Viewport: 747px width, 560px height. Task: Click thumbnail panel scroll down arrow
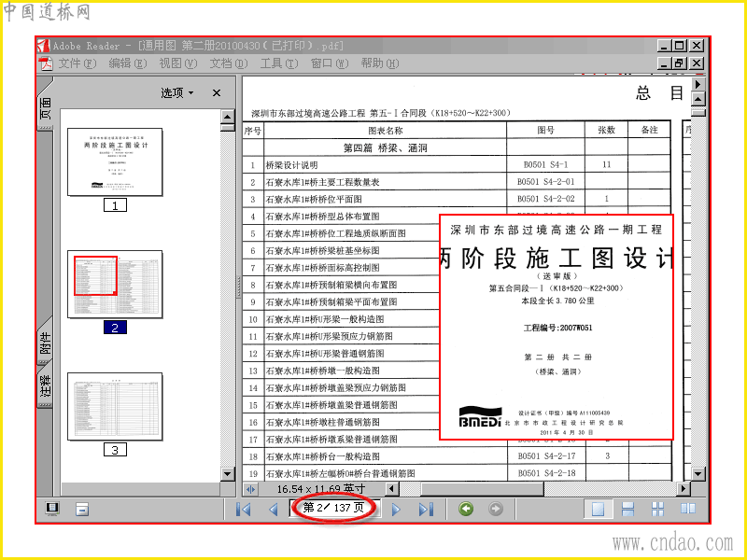(x=228, y=474)
